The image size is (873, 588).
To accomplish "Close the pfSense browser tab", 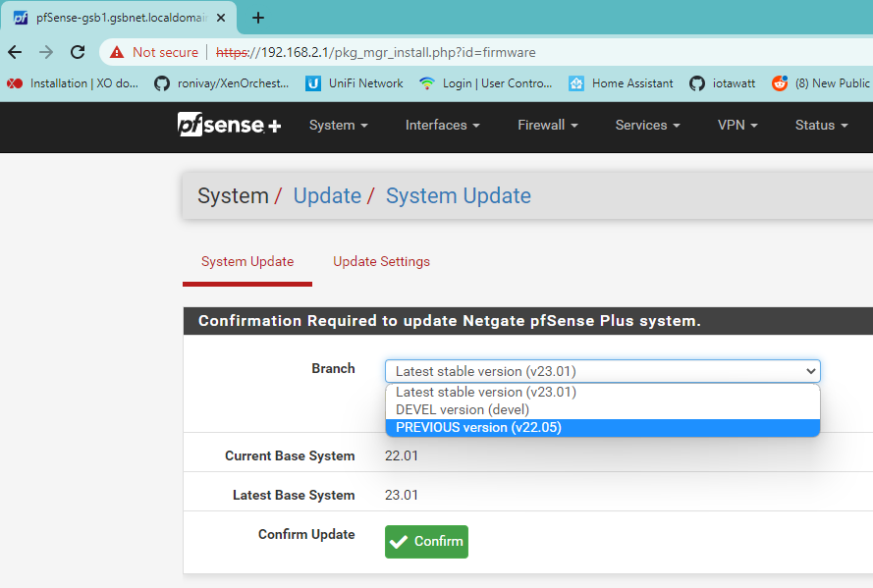I will pyautogui.click(x=221, y=18).
